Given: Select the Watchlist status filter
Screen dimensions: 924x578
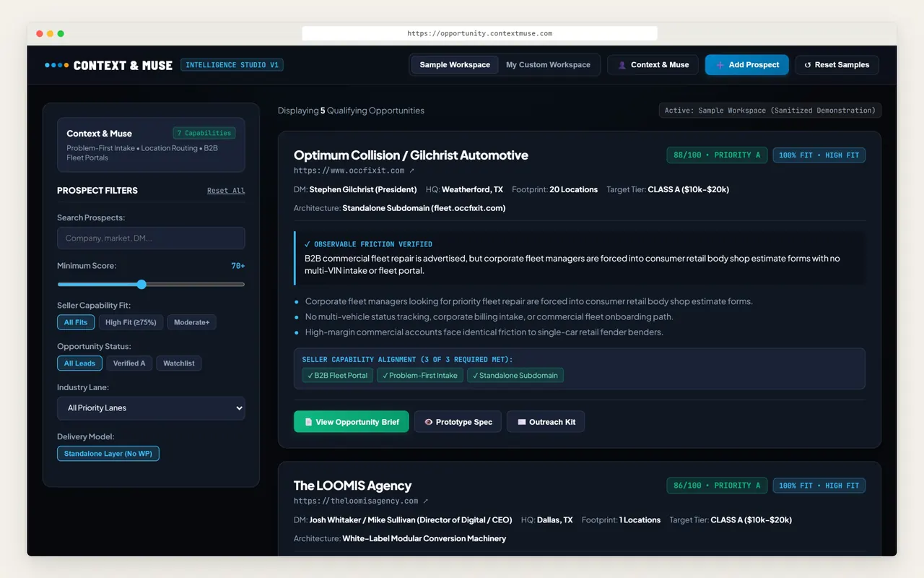Looking at the screenshot, I should pos(179,363).
